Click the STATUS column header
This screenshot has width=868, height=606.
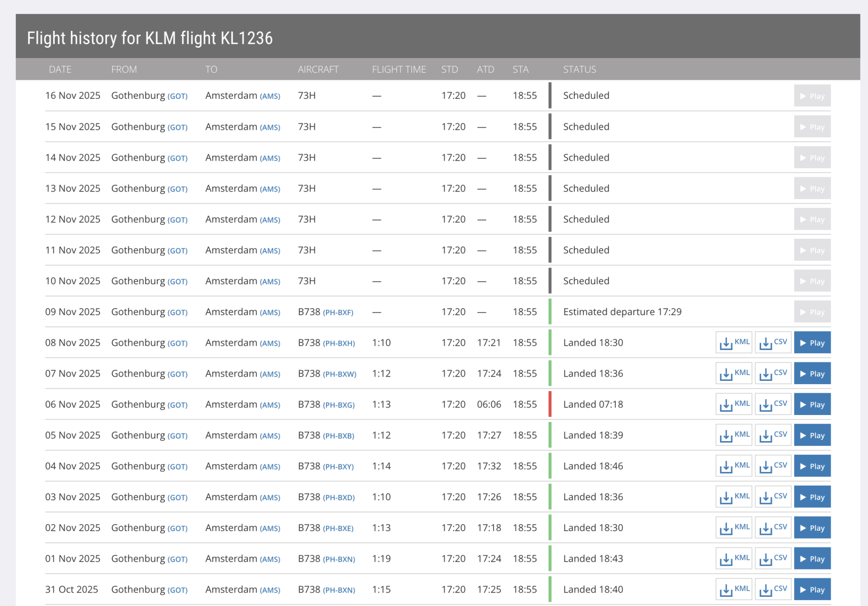tap(579, 69)
